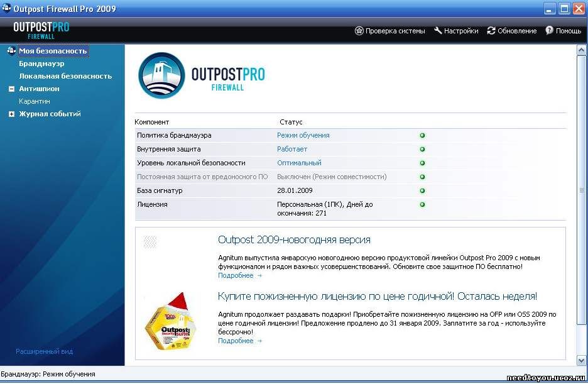Click the Политика брандмауэра row label
588x384 pixels.
click(174, 135)
